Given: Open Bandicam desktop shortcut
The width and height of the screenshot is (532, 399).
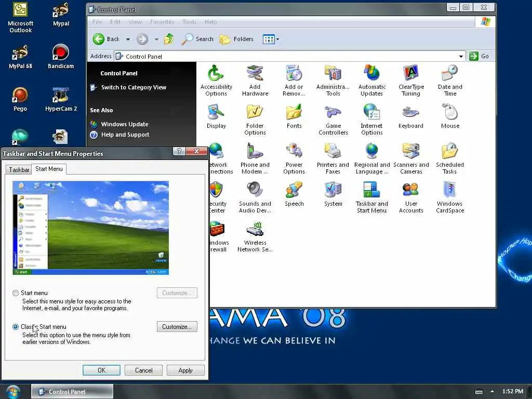Looking at the screenshot, I should 61,57.
